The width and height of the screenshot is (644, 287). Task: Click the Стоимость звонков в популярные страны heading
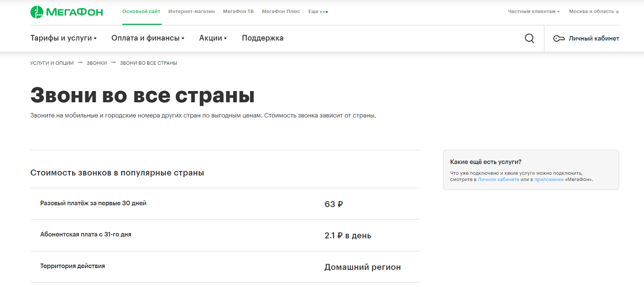click(117, 173)
